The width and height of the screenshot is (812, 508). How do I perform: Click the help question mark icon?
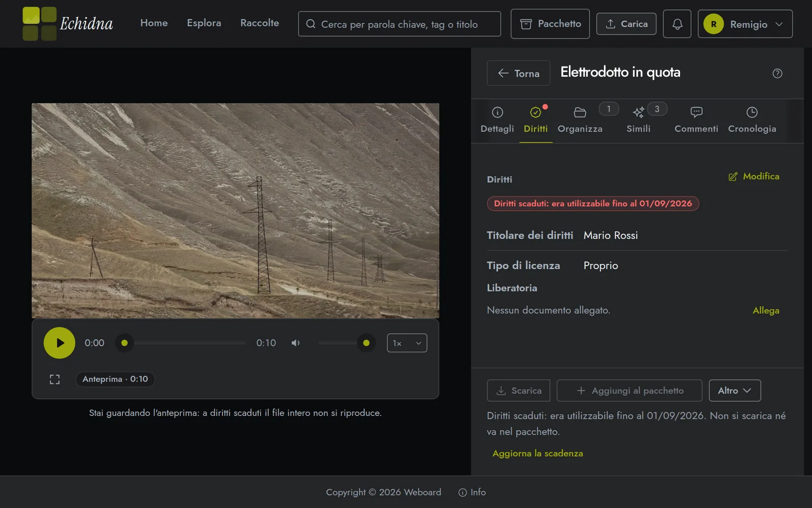click(777, 73)
